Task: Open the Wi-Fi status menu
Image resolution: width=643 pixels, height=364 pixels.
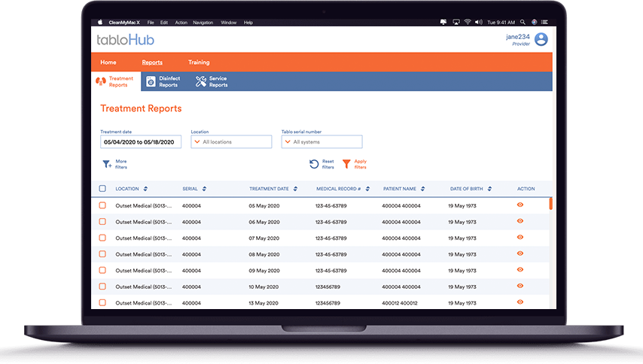Action: (468, 22)
